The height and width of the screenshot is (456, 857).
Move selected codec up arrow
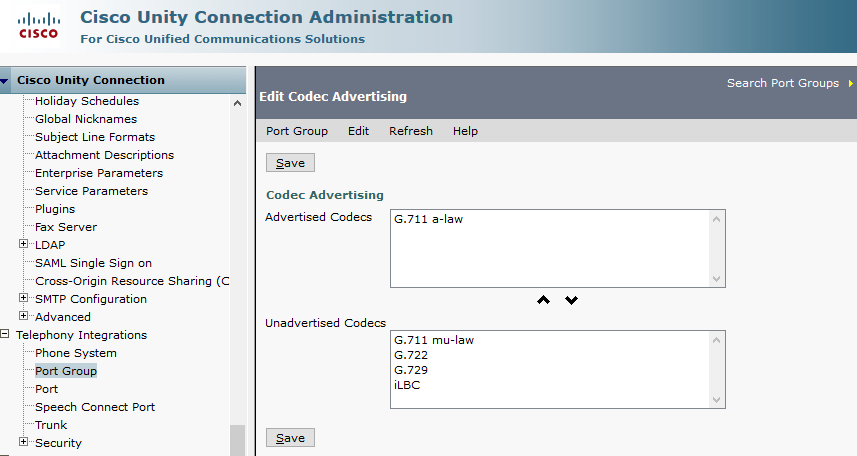coord(543,300)
